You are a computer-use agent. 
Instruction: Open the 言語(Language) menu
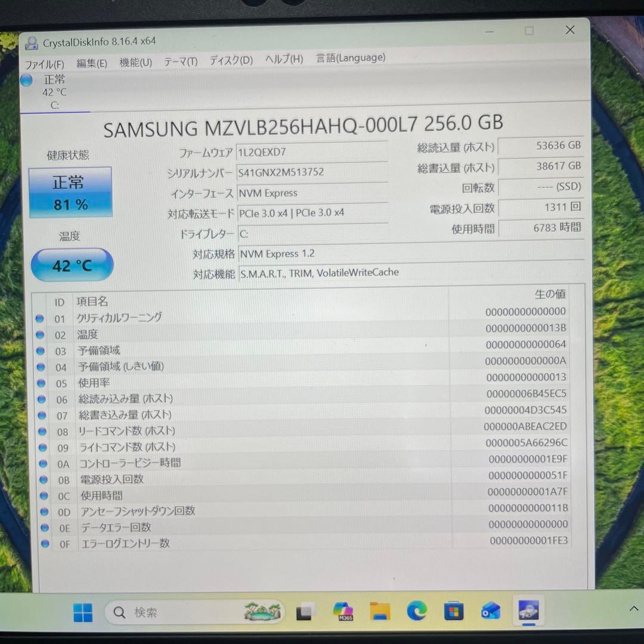(x=351, y=58)
